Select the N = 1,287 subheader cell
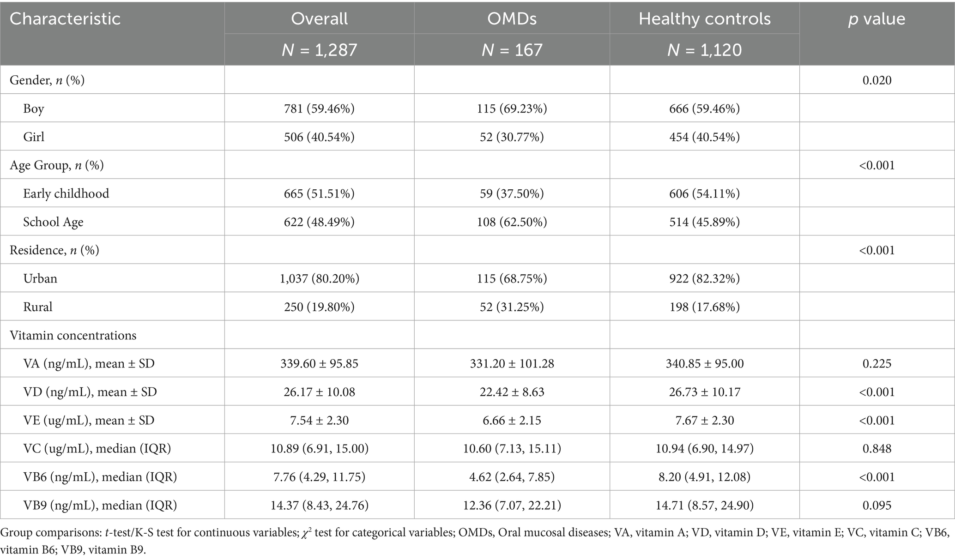This screenshot has width=955, height=560. coord(319,49)
